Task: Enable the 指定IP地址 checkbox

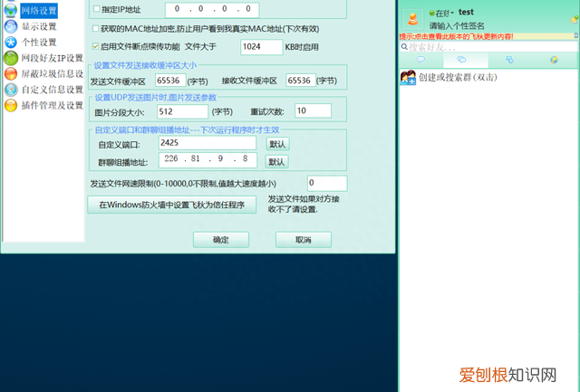Action: coord(97,9)
